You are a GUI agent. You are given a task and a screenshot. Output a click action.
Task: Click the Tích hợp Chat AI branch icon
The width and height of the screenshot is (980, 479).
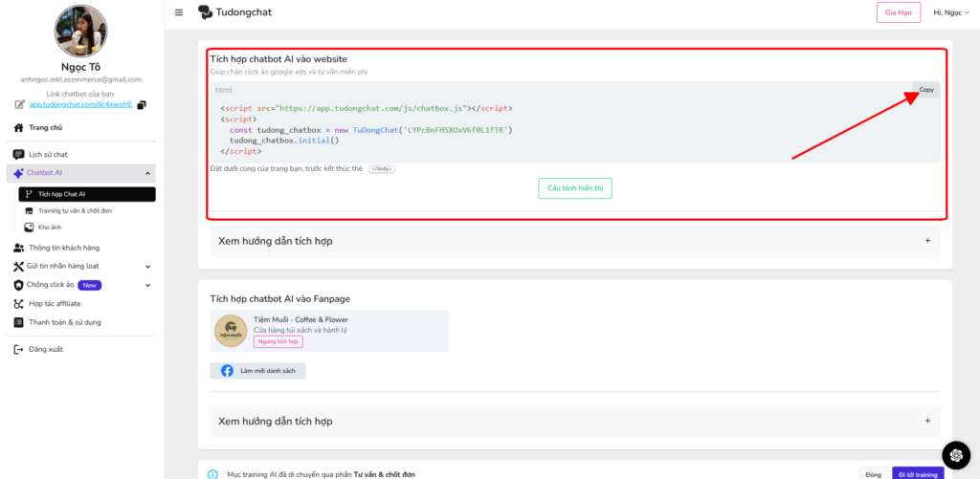[x=28, y=194]
